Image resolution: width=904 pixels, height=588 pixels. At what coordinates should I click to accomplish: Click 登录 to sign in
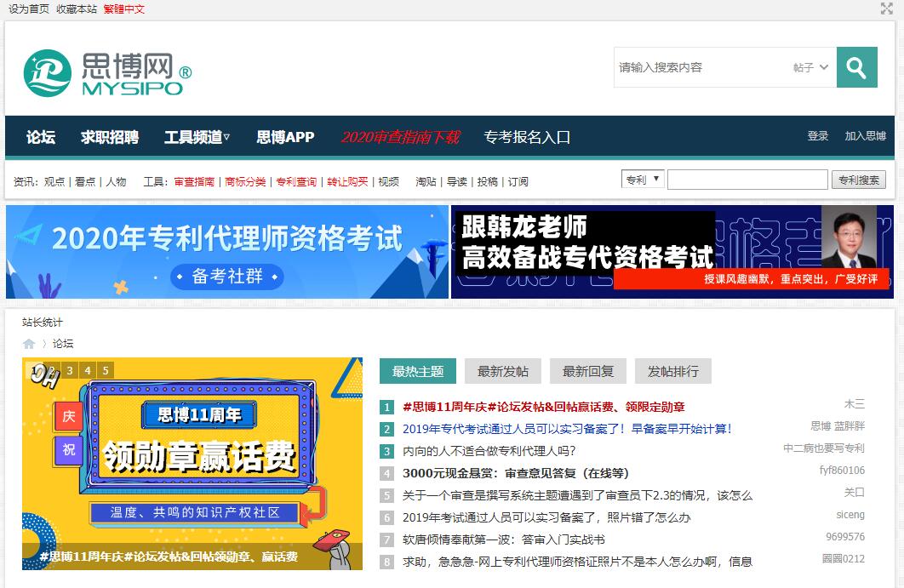[x=817, y=136]
